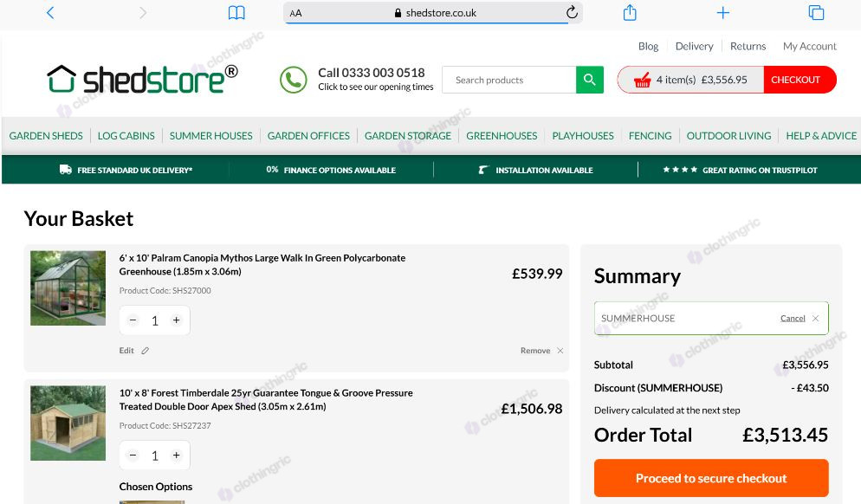Open SUMMER HOUSES menu
861x504 pixels.
[x=210, y=136]
